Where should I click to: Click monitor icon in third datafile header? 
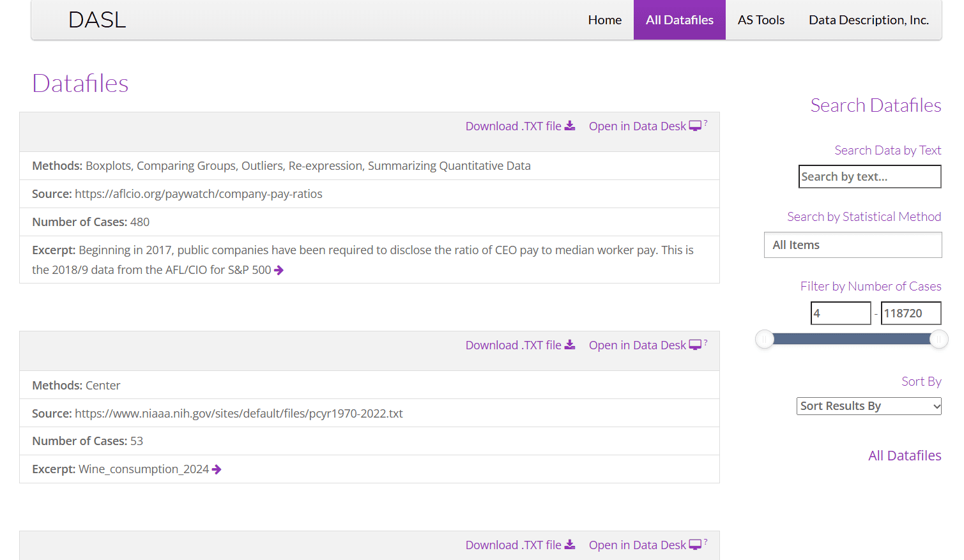click(695, 545)
